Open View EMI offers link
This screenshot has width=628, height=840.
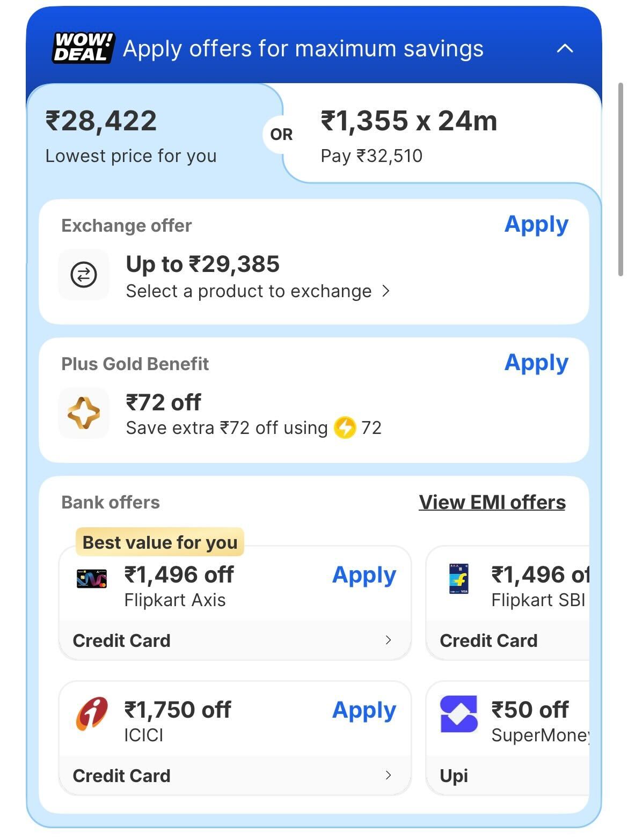pyautogui.click(x=492, y=503)
